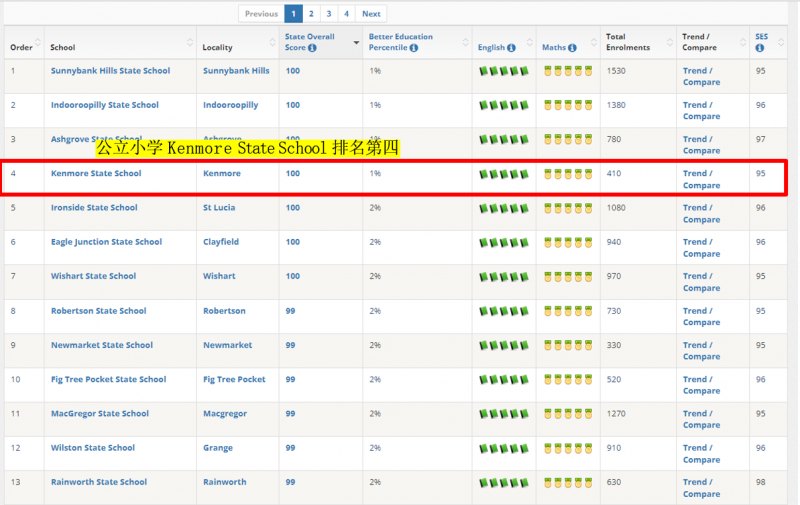This screenshot has width=800, height=505.
Task: Open Wishart State School link
Action: [x=93, y=276]
